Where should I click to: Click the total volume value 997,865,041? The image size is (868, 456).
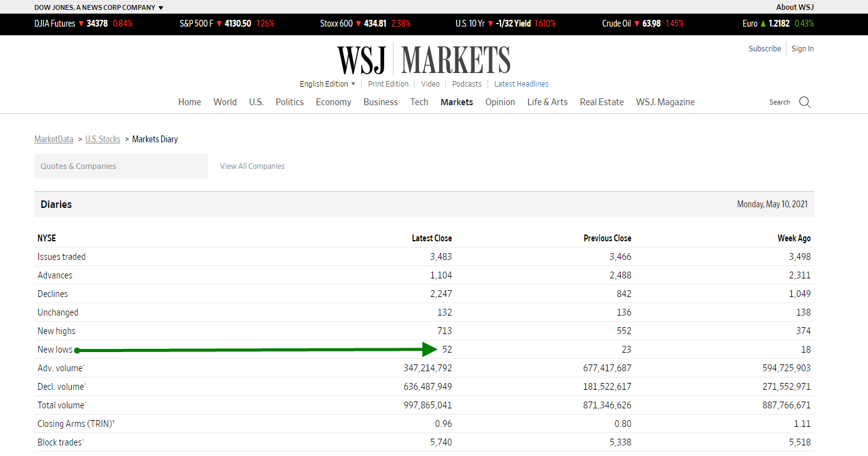point(428,405)
